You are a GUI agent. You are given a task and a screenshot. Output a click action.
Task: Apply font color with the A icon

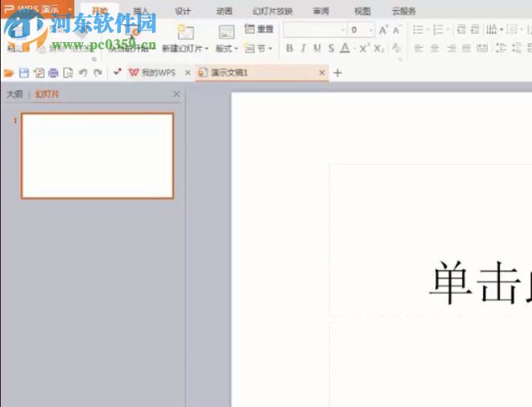345,48
